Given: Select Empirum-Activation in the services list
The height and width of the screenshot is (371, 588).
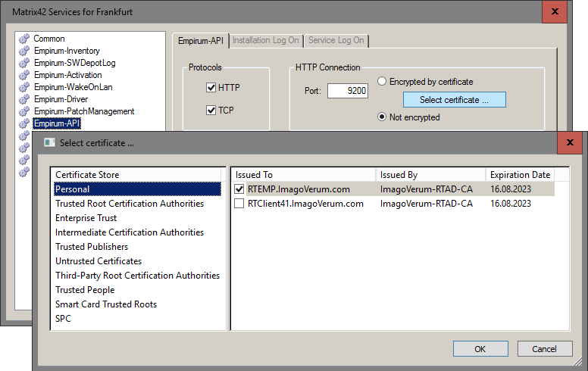Looking at the screenshot, I should click(x=68, y=75).
